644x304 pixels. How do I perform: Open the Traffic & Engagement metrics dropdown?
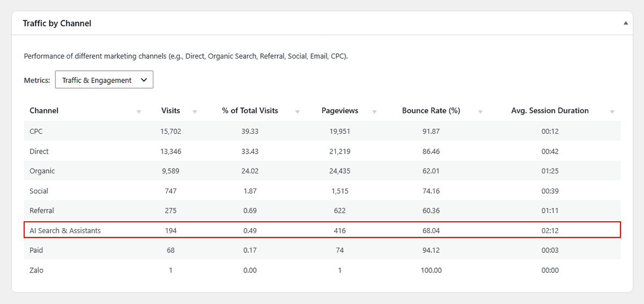104,80
